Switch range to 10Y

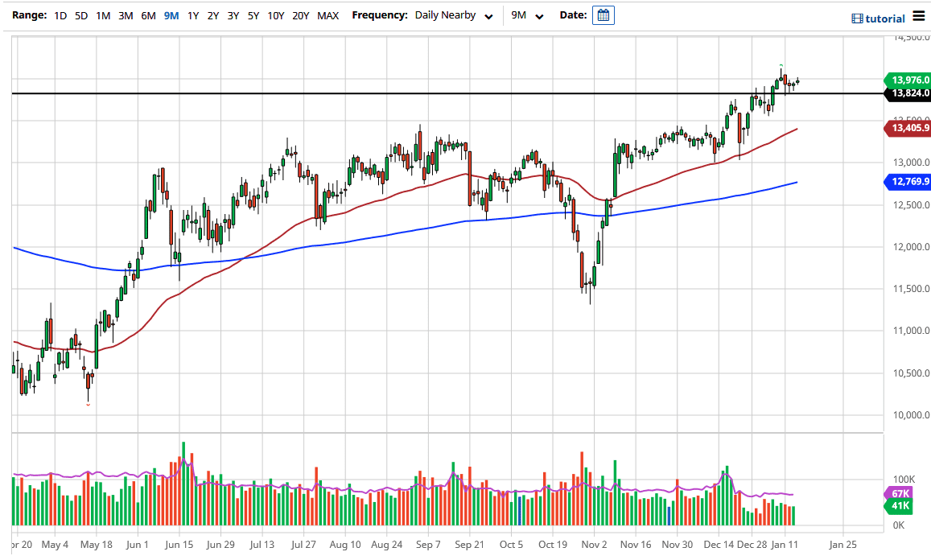[x=275, y=16]
